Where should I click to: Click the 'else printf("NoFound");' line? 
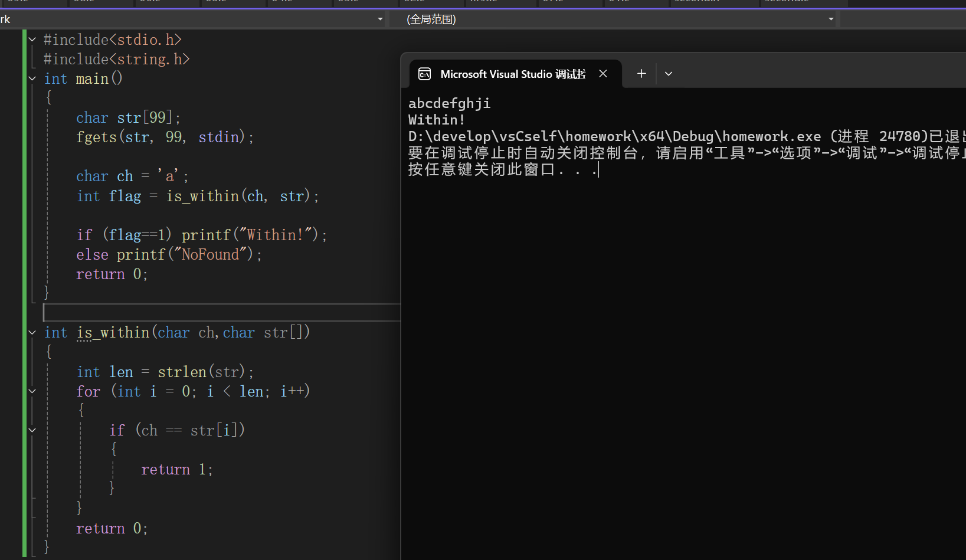click(x=169, y=254)
